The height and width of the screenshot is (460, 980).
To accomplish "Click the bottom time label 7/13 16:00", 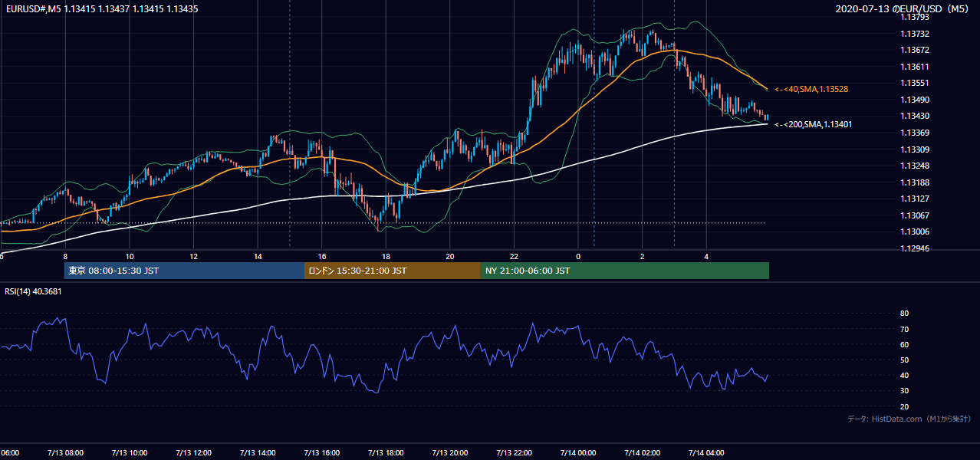I will click(321, 452).
